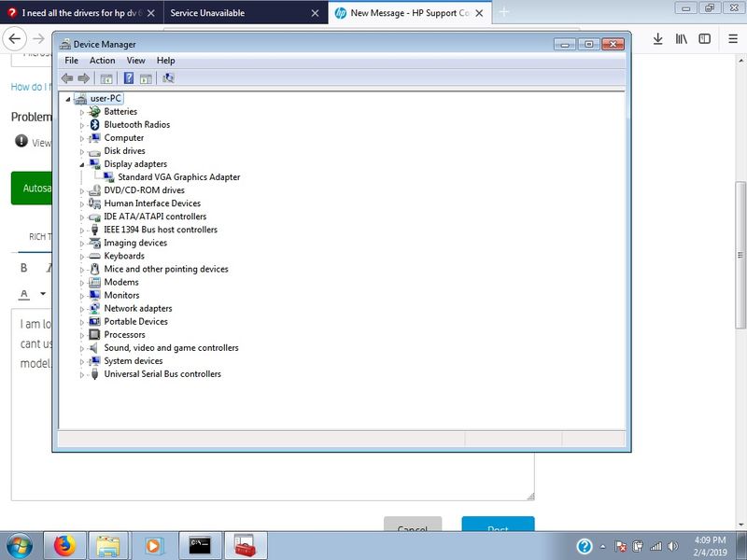Click the Bluetooth Radios device icon
The image size is (747, 560).
[x=95, y=125]
